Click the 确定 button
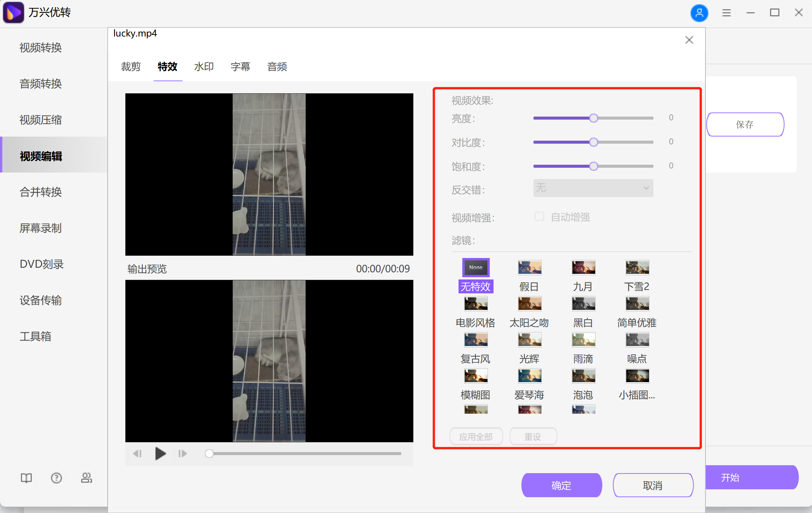The width and height of the screenshot is (812, 513). pyautogui.click(x=561, y=485)
